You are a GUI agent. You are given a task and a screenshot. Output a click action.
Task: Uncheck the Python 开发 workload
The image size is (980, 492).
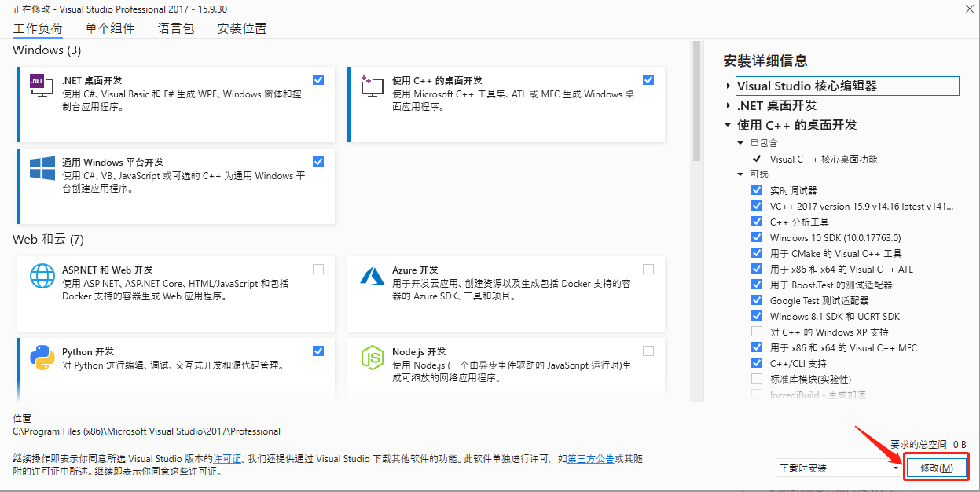pos(318,351)
